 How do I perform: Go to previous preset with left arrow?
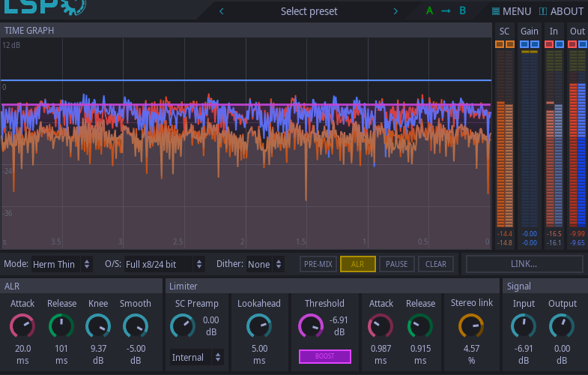click(x=222, y=11)
